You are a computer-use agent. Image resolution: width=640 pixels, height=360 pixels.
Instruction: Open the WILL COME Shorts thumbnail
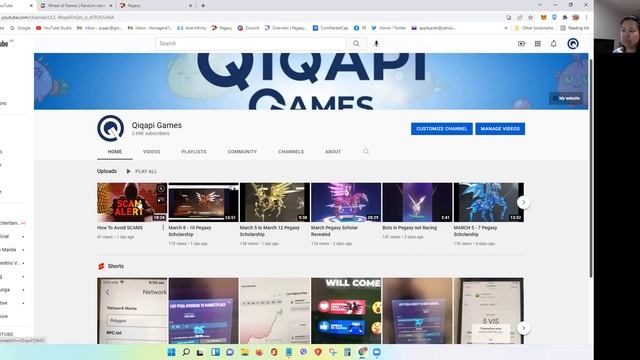[346, 311]
